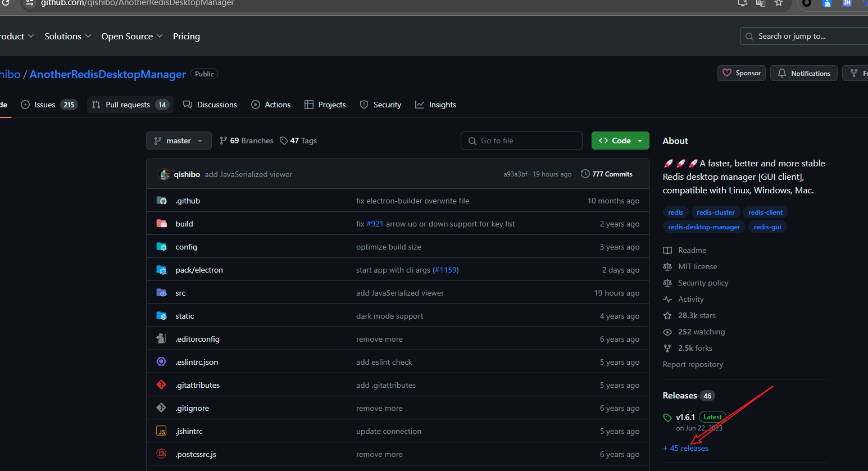Screen dimensions: 868x471
Task: Bookmark page with browser star icon
Action: 779,3
